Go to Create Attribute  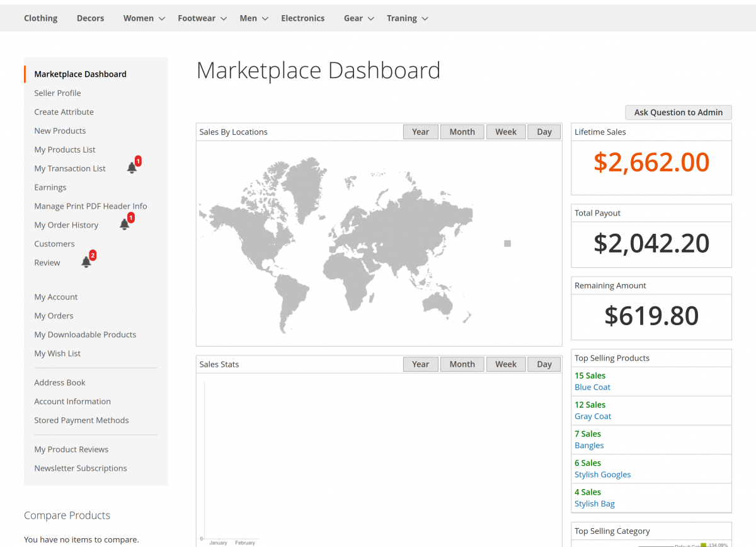pyautogui.click(x=64, y=112)
